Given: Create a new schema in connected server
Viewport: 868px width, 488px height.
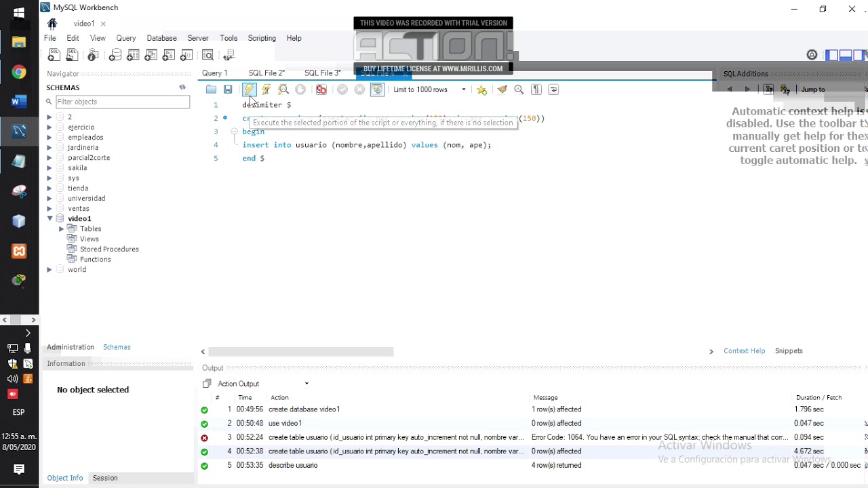Looking at the screenshot, I should click(x=115, y=55).
